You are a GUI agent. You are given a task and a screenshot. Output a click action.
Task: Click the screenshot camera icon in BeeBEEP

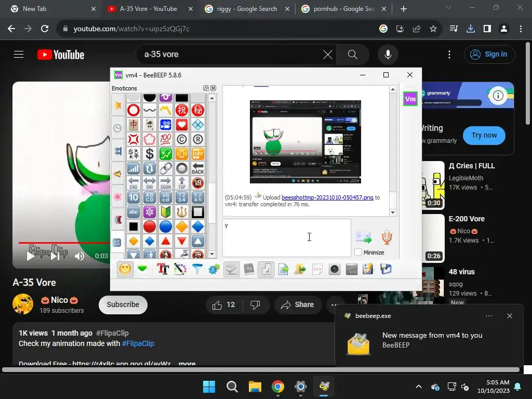tap(335, 270)
